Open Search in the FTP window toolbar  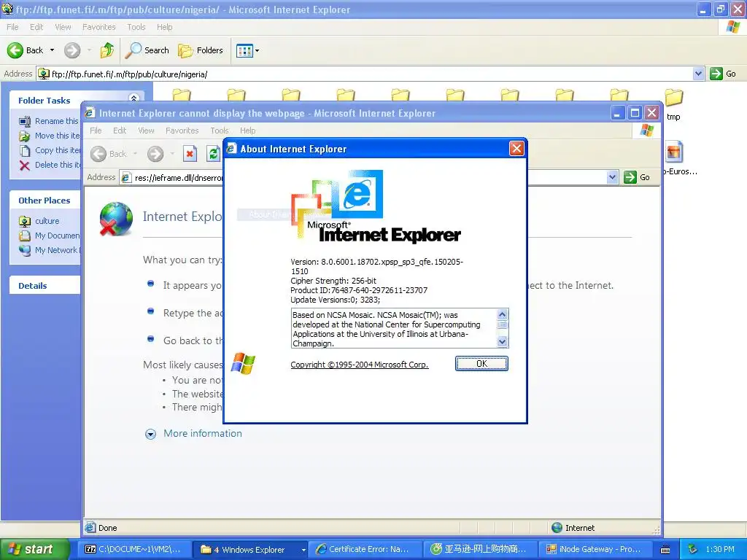(147, 50)
